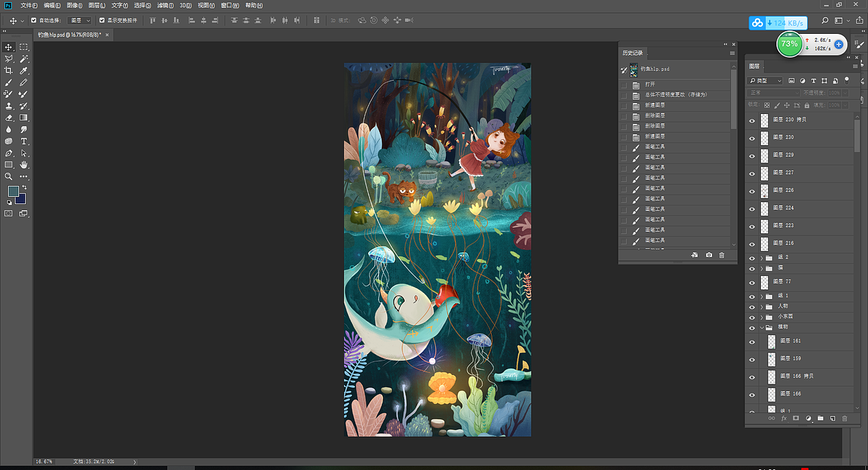
Task: Open the 滤镜 menu
Action: click(x=165, y=5)
